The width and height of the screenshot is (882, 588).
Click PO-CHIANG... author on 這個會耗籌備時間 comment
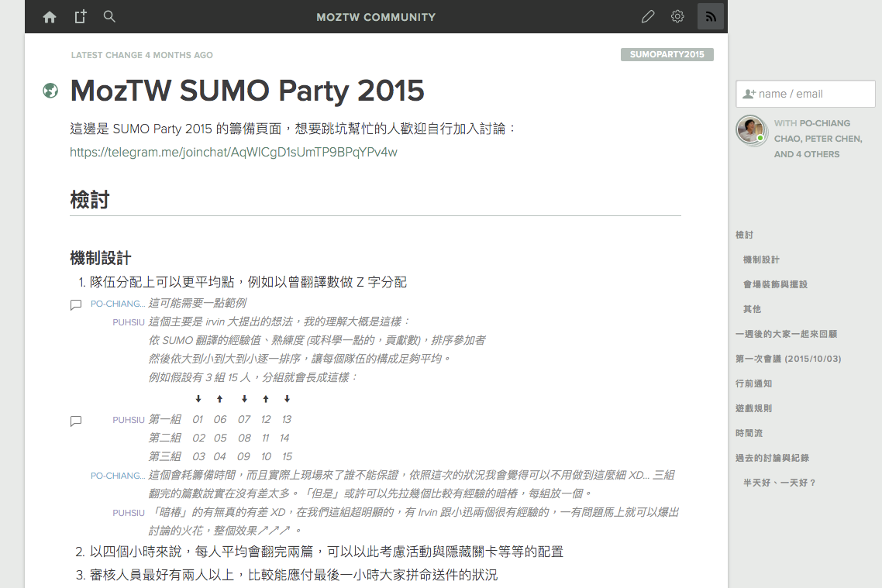(118, 476)
